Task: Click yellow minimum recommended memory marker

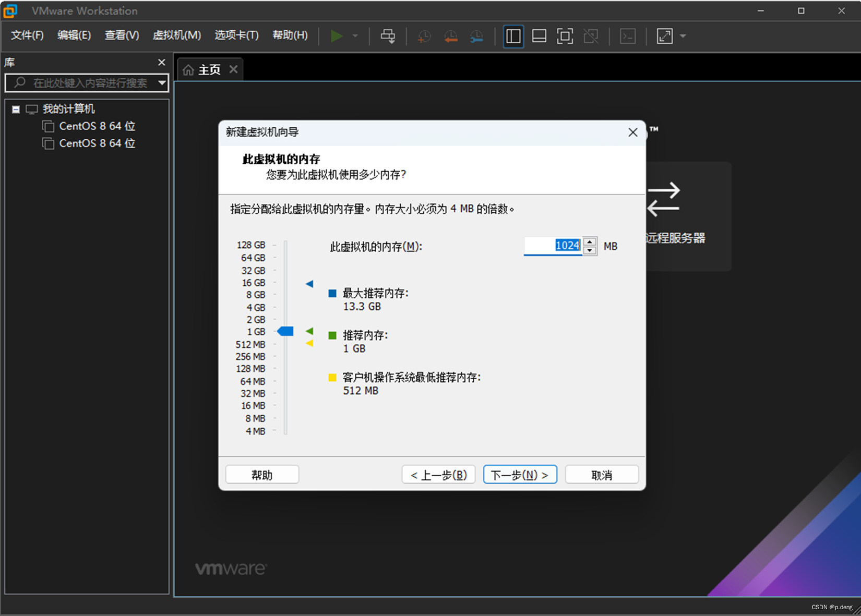Action: point(309,343)
